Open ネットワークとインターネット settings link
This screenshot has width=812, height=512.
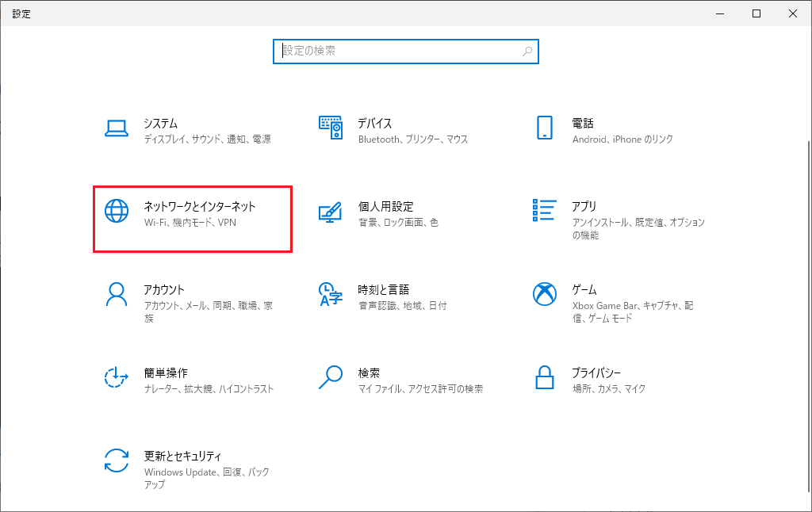(x=199, y=206)
